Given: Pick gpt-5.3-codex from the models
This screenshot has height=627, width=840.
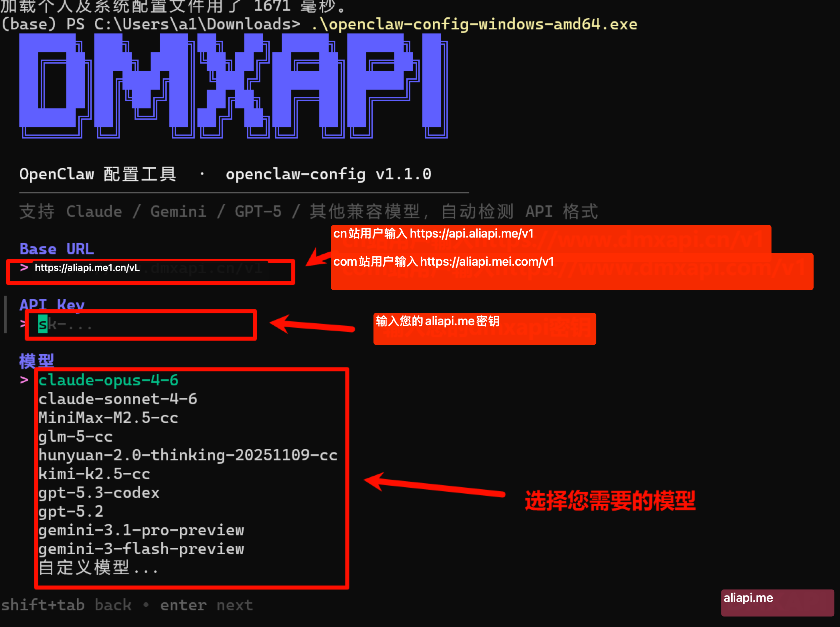Looking at the screenshot, I should tap(99, 493).
